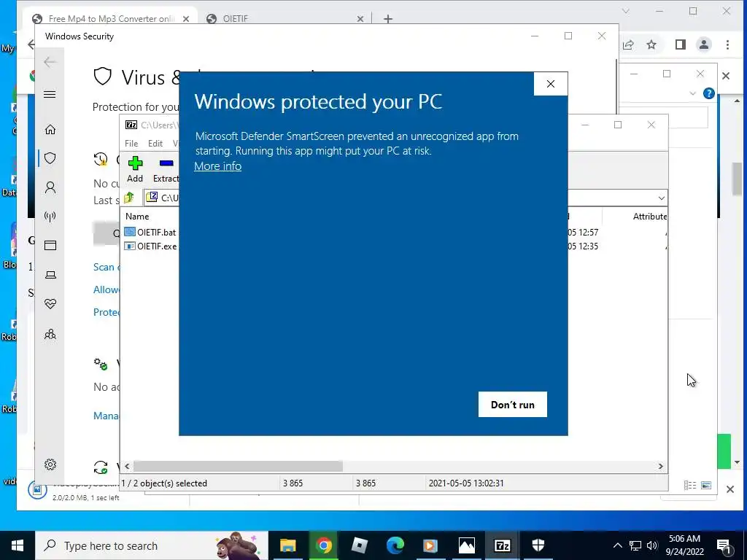Open Device performance & health heart icon
The image size is (747, 560).
[50, 304]
